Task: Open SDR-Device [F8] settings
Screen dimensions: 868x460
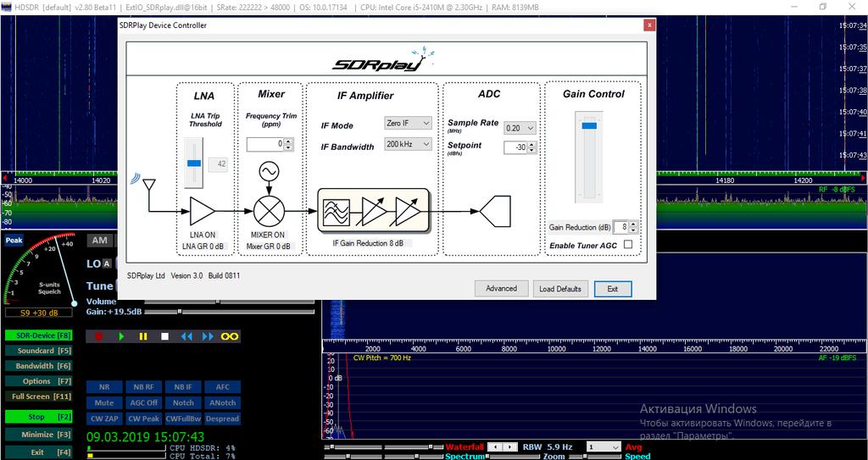Action: pos(38,335)
